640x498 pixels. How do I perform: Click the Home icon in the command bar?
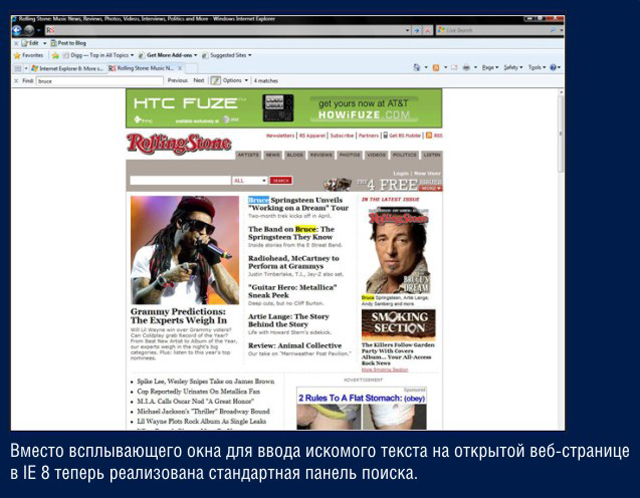click(416, 67)
